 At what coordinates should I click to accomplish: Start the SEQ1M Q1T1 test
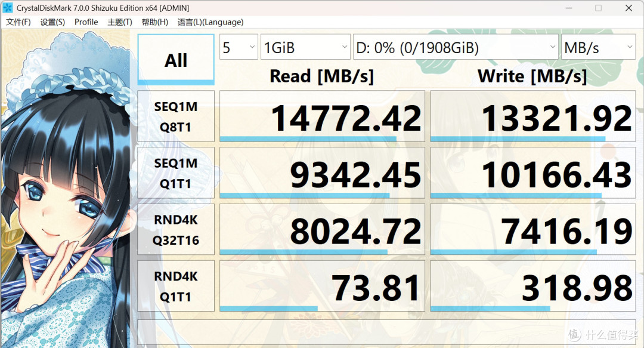coord(176,173)
